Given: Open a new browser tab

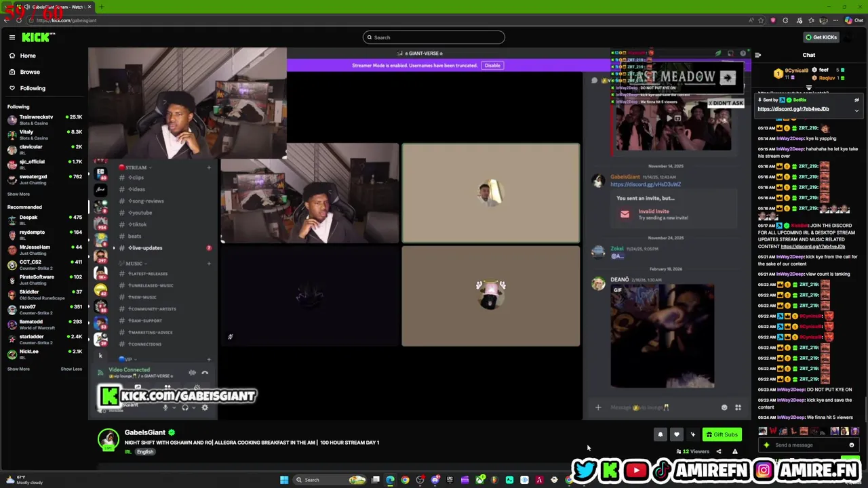Looking at the screenshot, I should click(x=100, y=7).
